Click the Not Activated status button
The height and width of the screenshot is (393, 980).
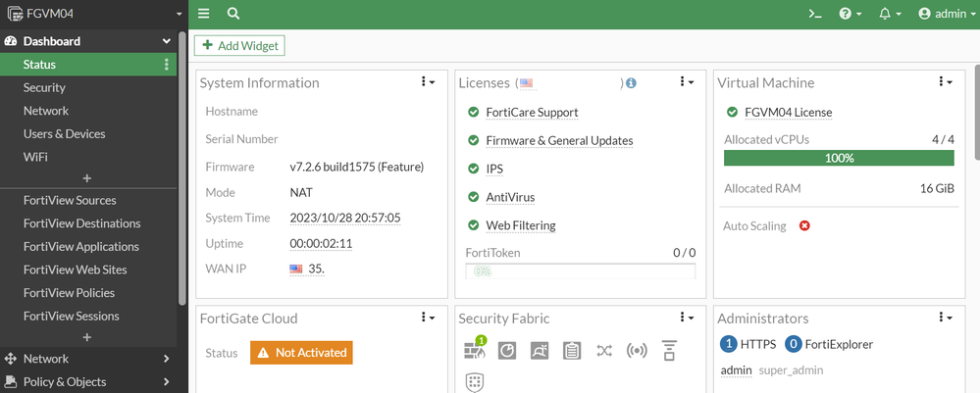point(301,352)
